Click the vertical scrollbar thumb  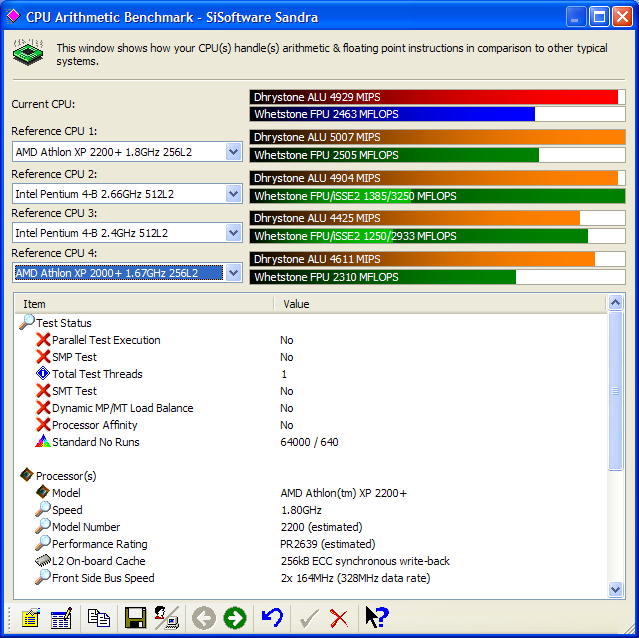coord(615,391)
